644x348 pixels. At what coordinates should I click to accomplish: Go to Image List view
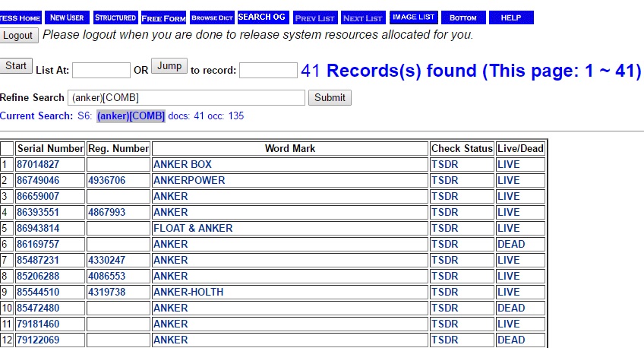(413, 17)
